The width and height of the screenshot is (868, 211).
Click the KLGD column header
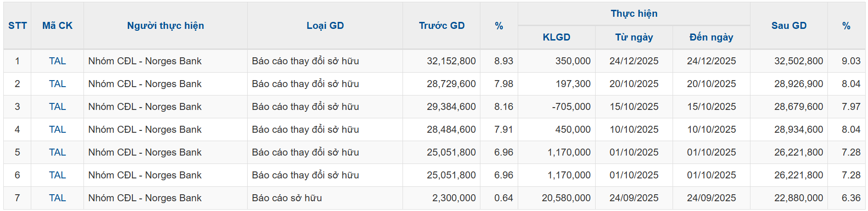coord(556,37)
